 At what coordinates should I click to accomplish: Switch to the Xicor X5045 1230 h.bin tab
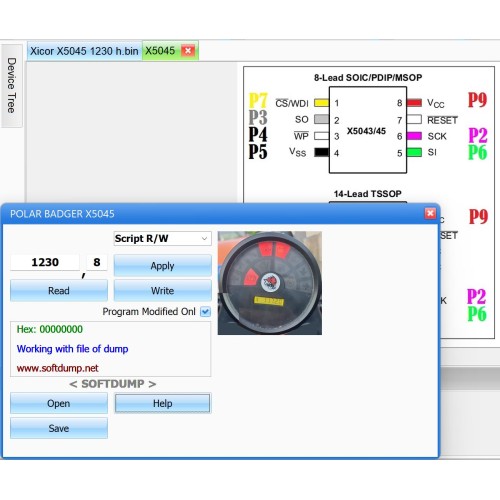click(84, 51)
